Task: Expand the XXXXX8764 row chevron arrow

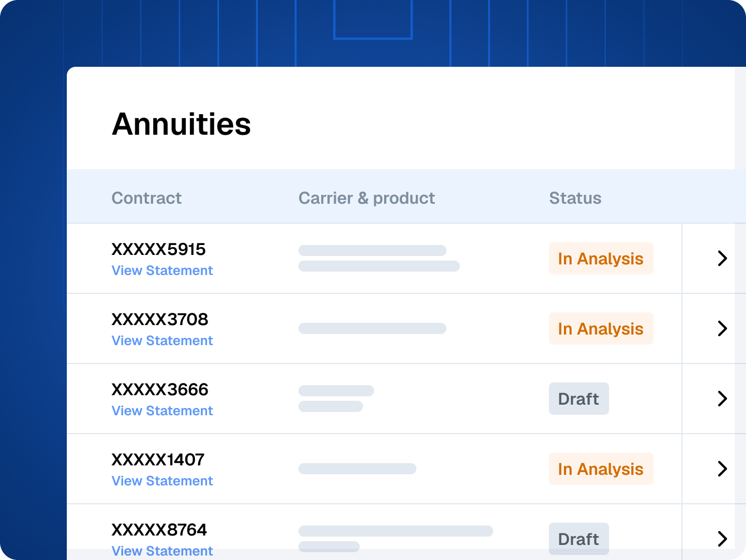Action: [722, 539]
